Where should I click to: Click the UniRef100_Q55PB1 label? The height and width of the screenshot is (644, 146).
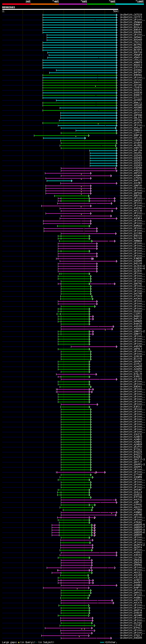click(x=131, y=565)
